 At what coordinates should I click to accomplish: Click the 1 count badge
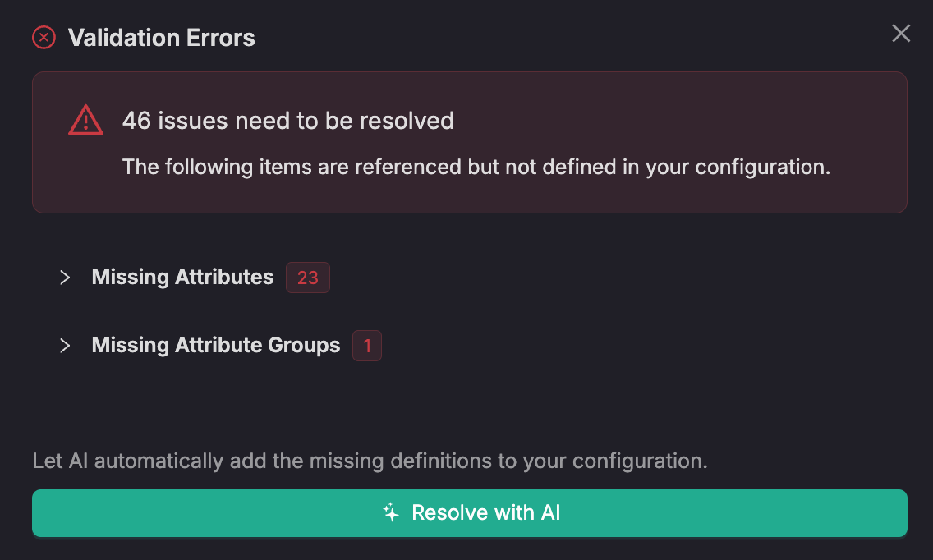coord(367,346)
